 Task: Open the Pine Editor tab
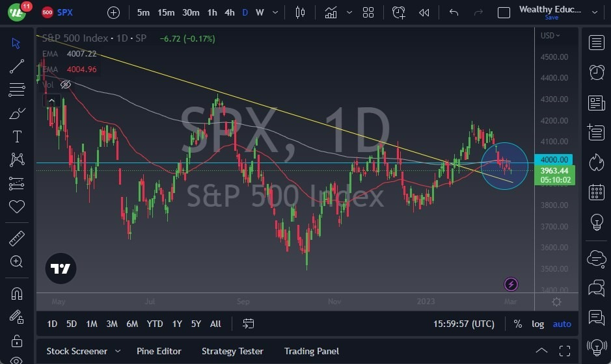(159, 351)
